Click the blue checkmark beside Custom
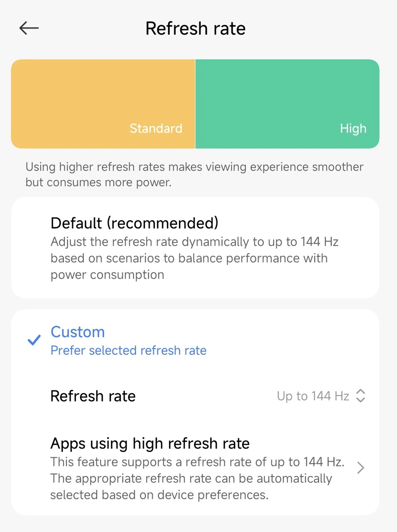This screenshot has width=397, height=532. [x=34, y=340]
